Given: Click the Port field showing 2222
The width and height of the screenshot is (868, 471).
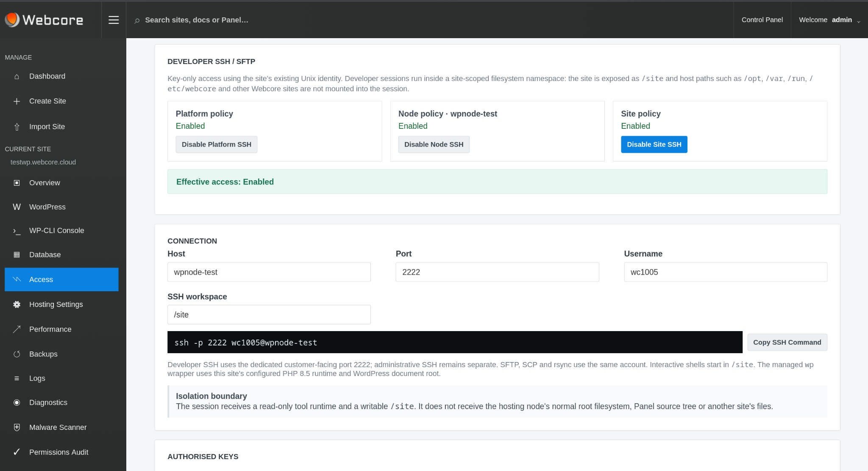Looking at the screenshot, I should point(497,272).
